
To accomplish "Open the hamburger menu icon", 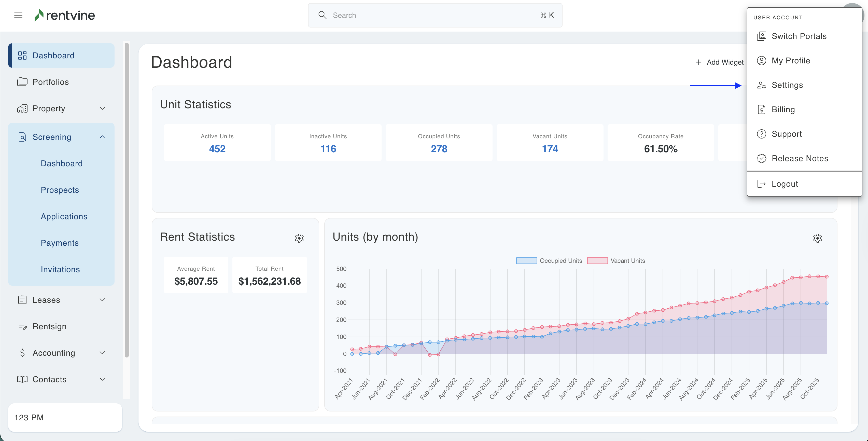I will pos(18,15).
